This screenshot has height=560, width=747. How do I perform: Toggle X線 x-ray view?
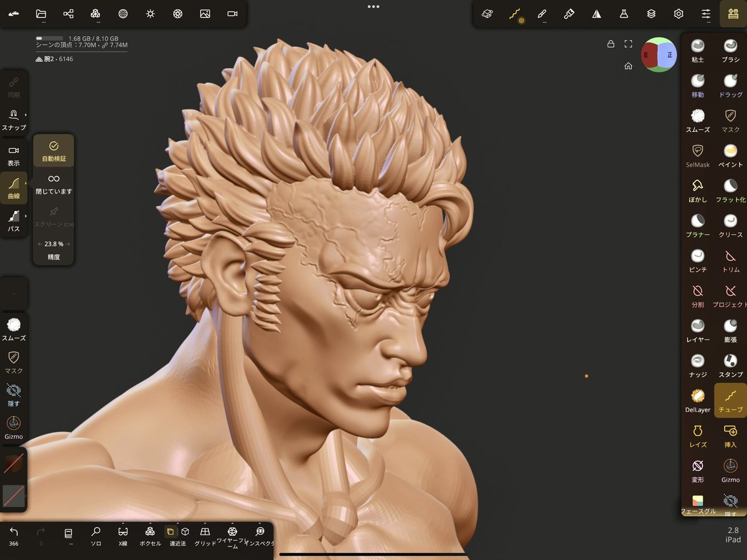pyautogui.click(x=123, y=535)
